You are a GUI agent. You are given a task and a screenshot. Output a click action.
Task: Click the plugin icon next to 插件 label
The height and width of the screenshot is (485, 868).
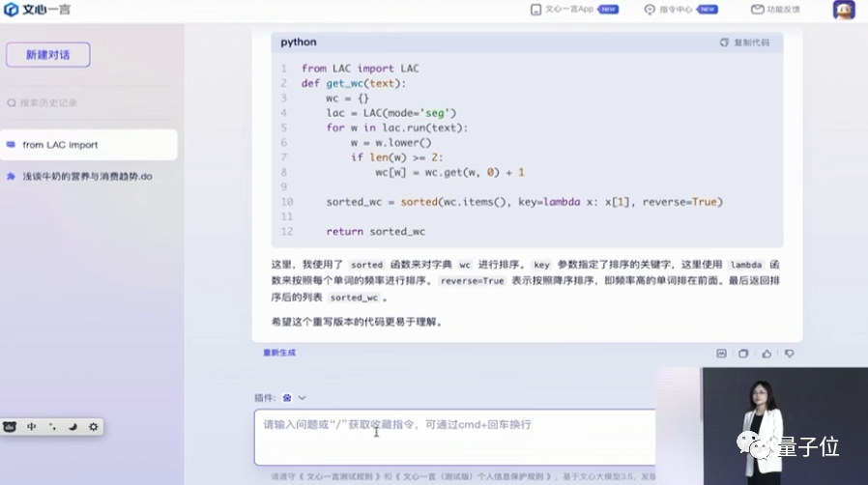click(287, 398)
